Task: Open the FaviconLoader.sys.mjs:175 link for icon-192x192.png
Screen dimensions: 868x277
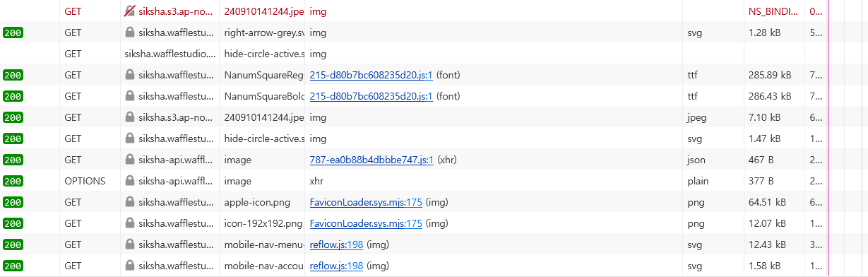Action: pyautogui.click(x=366, y=223)
